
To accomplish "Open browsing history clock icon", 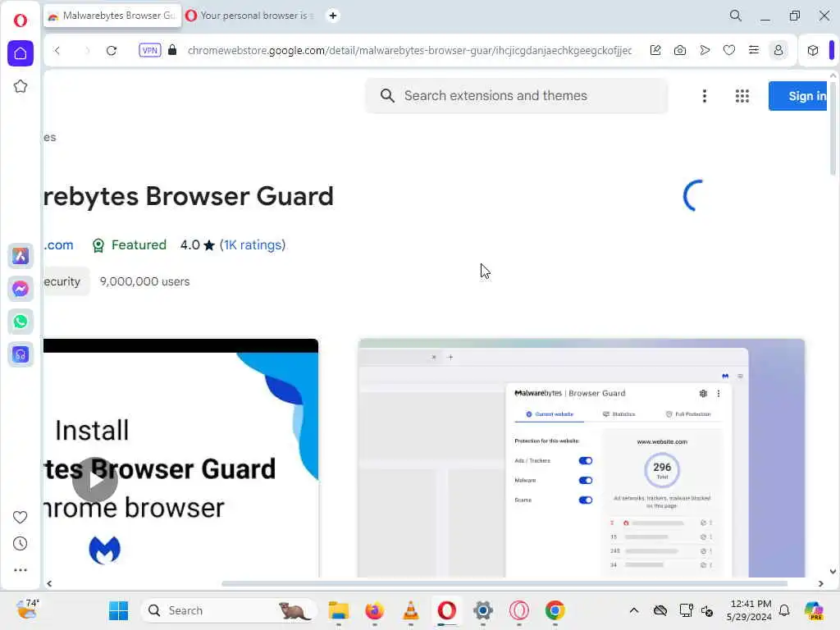I will [20, 544].
